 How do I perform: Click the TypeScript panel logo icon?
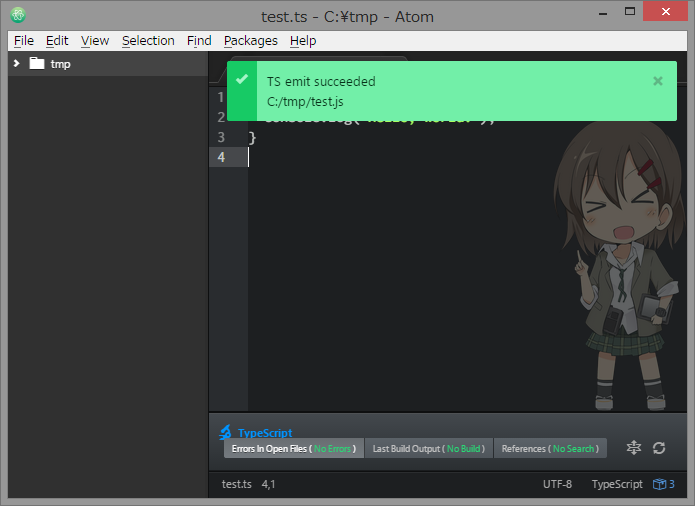[226, 433]
